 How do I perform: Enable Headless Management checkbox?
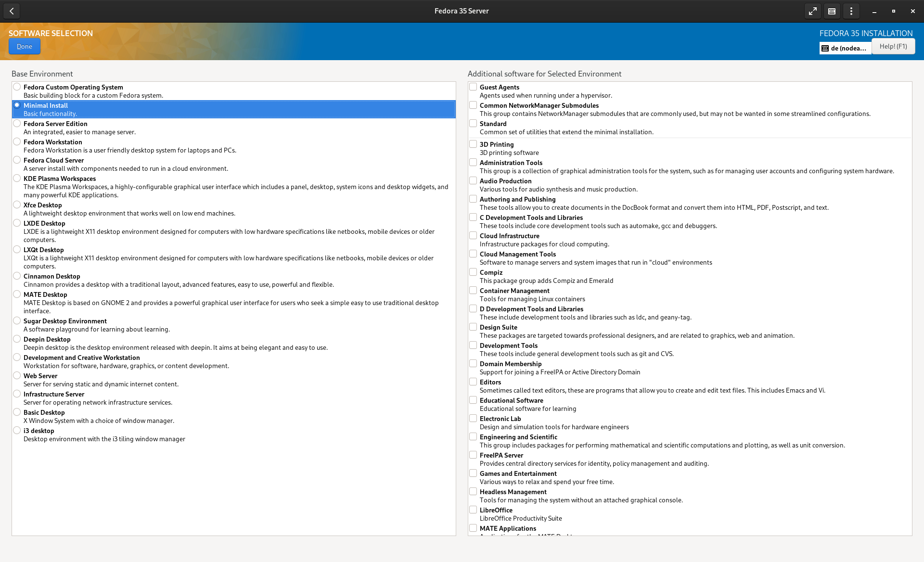coord(473,492)
